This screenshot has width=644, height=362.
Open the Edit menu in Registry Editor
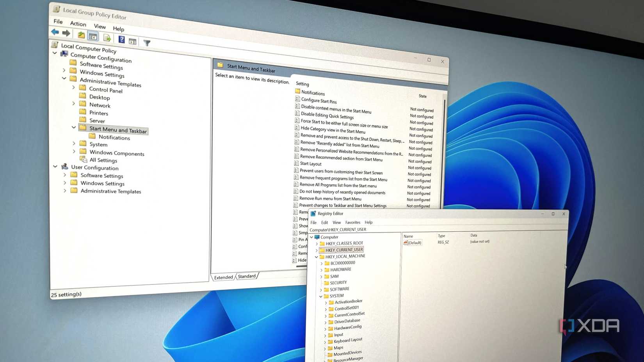pyautogui.click(x=324, y=222)
